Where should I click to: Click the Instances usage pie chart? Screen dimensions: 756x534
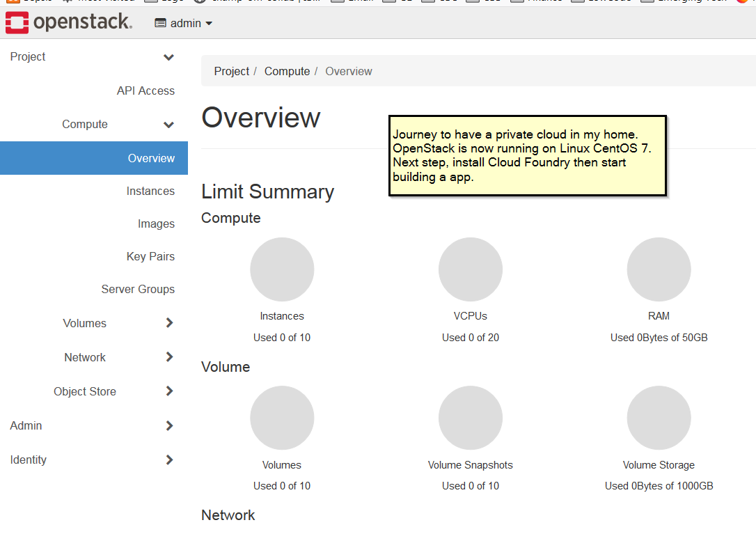click(282, 269)
